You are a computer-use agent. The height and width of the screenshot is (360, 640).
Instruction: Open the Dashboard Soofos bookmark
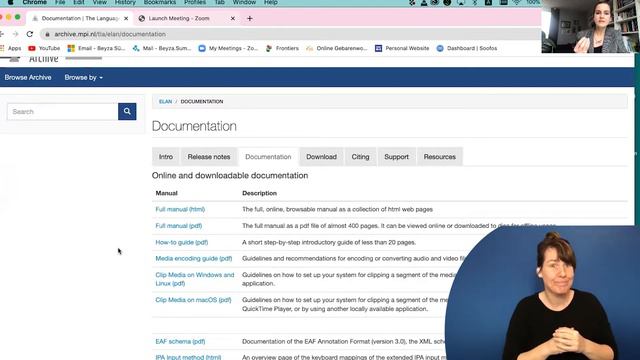[x=467, y=48]
